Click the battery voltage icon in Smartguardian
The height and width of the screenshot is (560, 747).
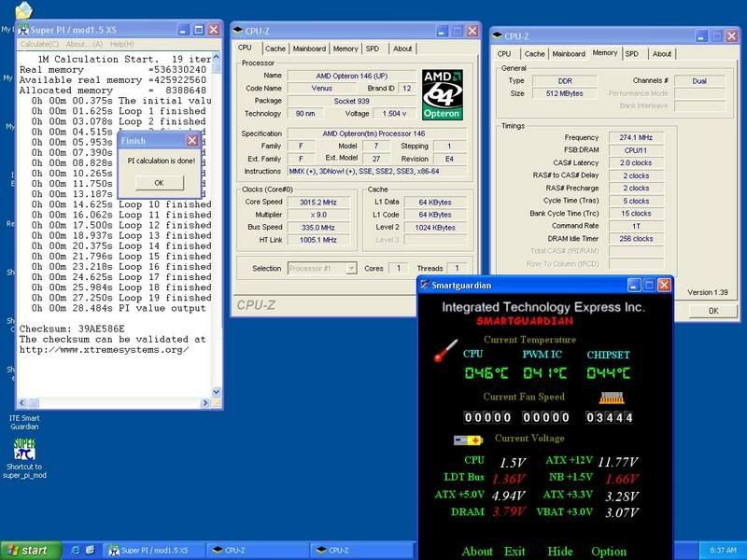coord(468,440)
